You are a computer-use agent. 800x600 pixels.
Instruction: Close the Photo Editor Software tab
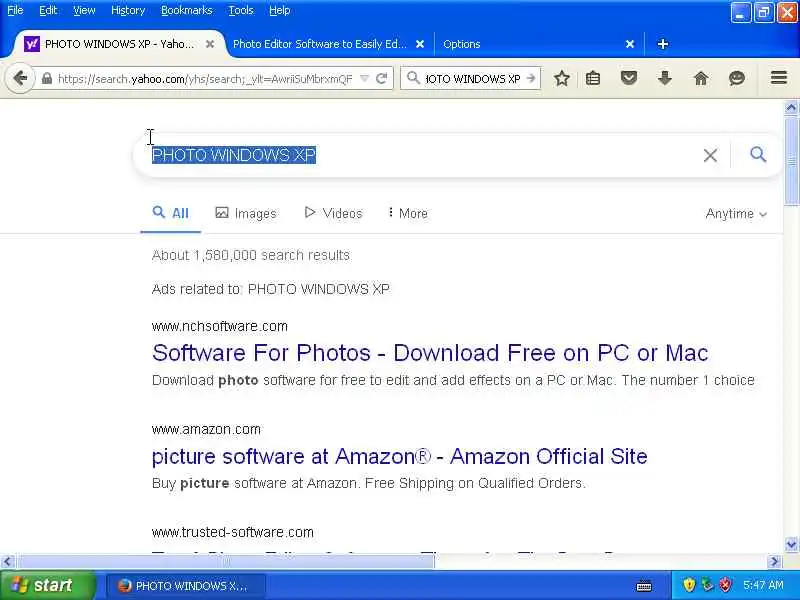pyautogui.click(x=420, y=44)
